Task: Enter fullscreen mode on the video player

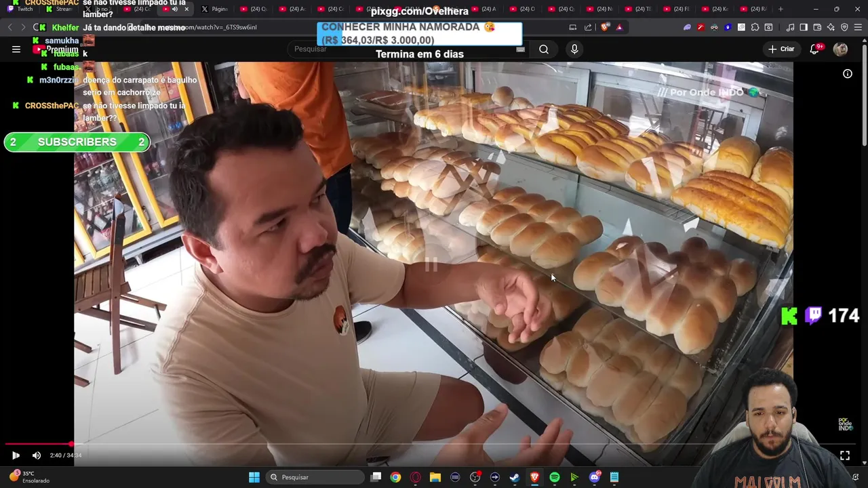Action: [845, 455]
